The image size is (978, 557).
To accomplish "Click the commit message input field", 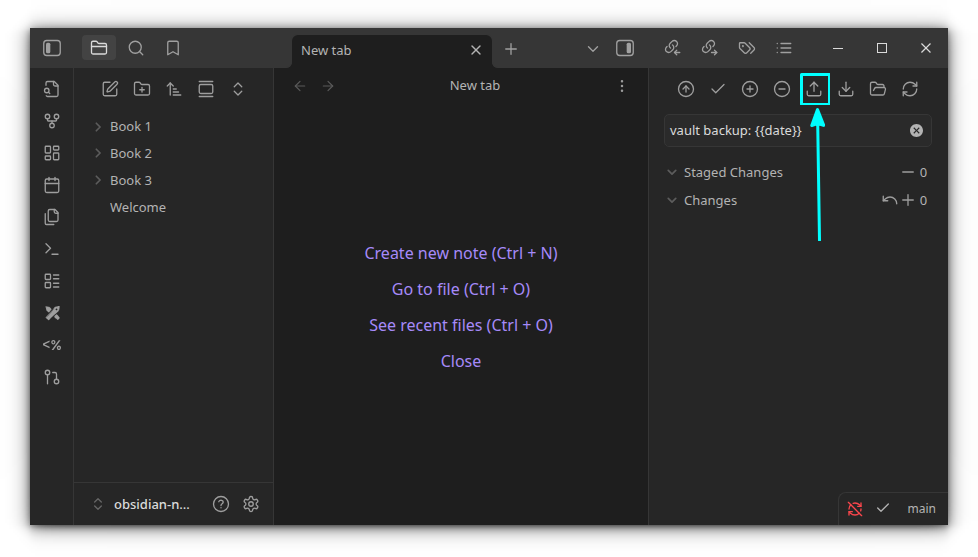I will (x=785, y=131).
